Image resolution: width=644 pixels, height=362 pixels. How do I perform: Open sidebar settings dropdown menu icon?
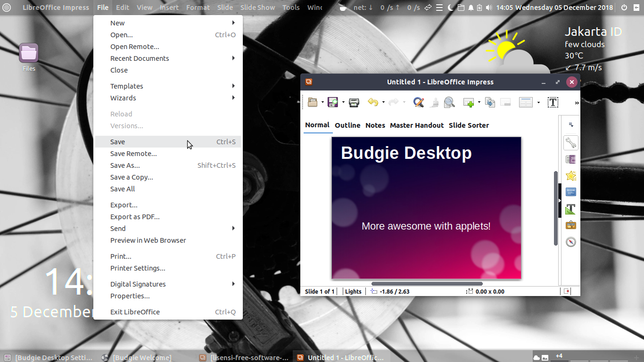point(571,125)
